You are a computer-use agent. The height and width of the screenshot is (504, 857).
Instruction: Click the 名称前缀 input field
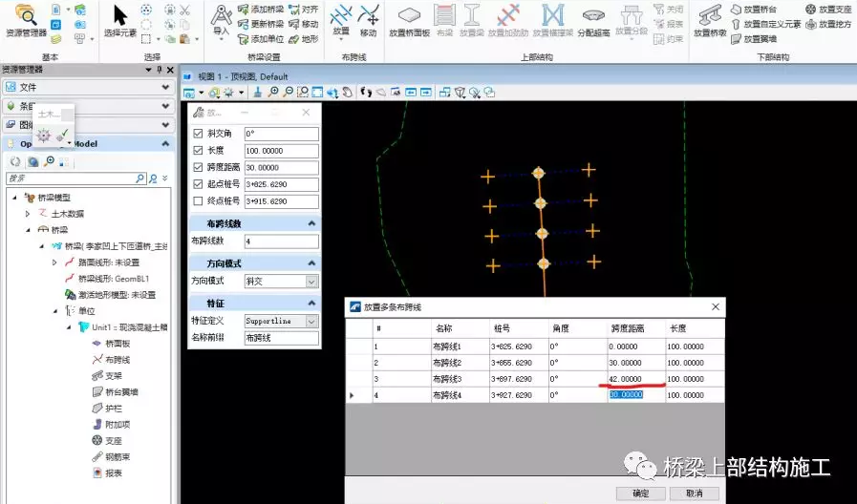(282, 338)
